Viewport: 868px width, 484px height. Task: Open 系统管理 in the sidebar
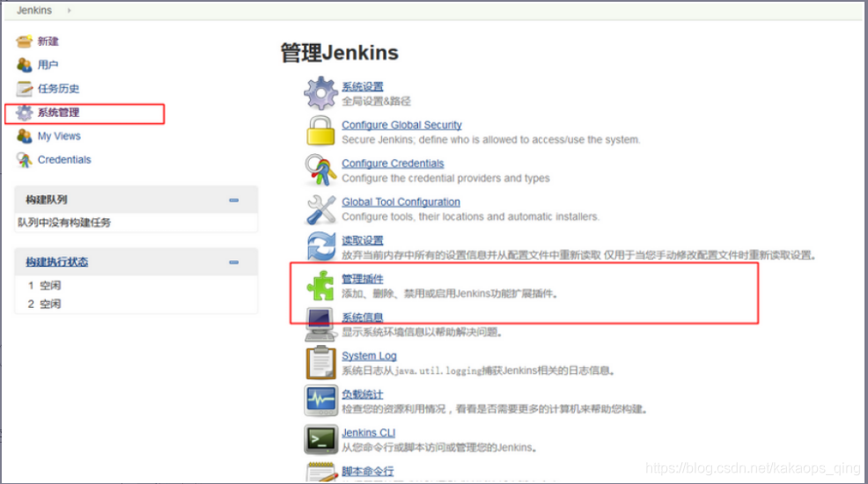(58, 113)
